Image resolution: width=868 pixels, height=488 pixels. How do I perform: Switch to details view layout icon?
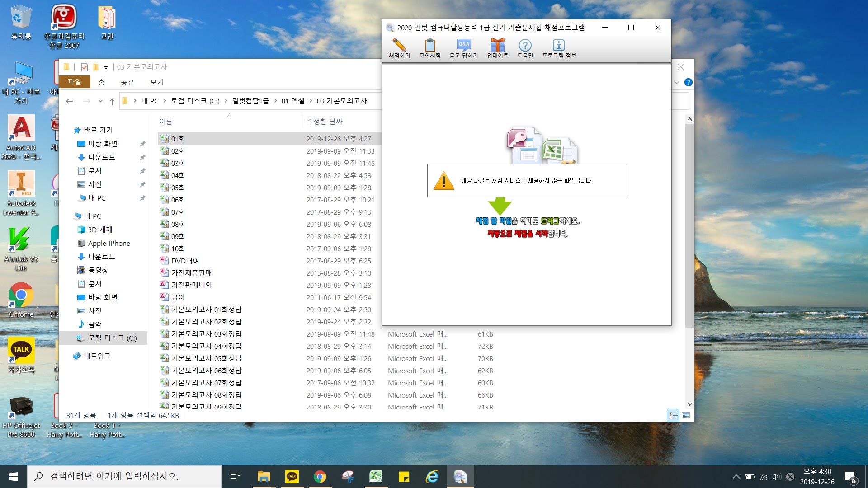click(x=673, y=415)
